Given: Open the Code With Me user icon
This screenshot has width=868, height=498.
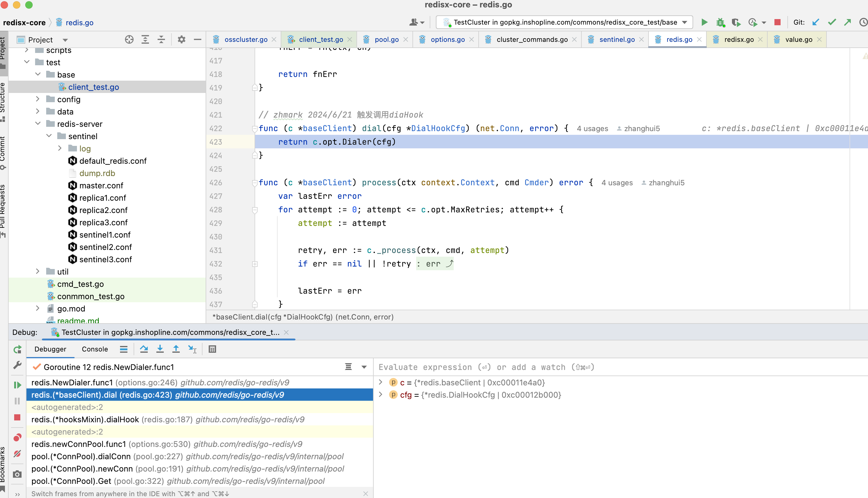Looking at the screenshot, I should click(416, 22).
